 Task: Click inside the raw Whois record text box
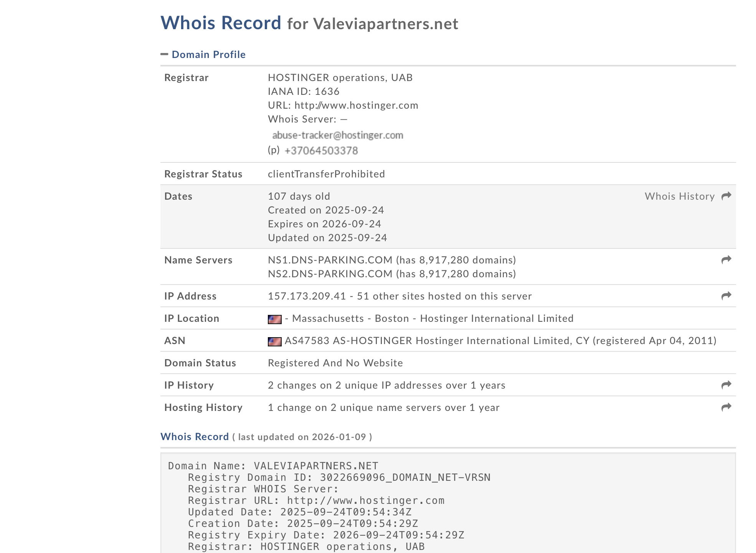click(x=447, y=503)
